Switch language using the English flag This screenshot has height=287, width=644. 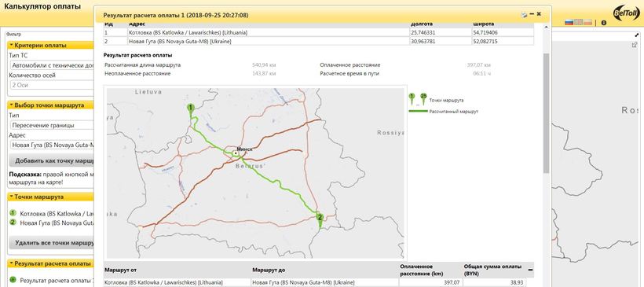point(578,22)
